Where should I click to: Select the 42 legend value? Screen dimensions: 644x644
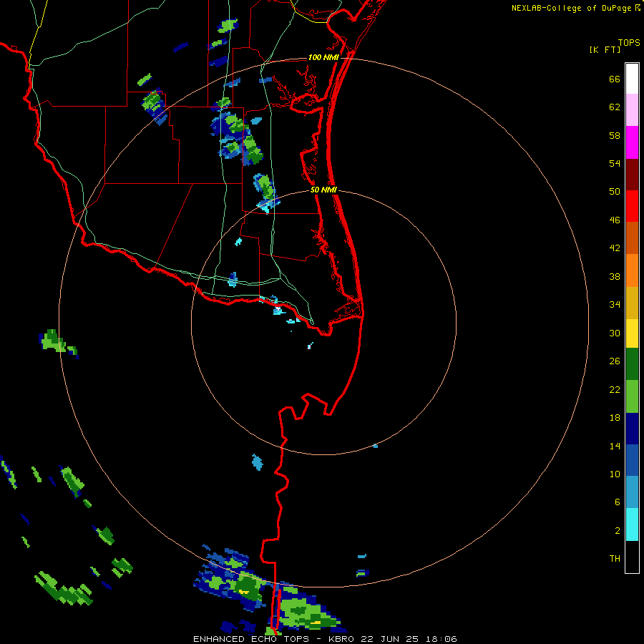click(x=615, y=248)
